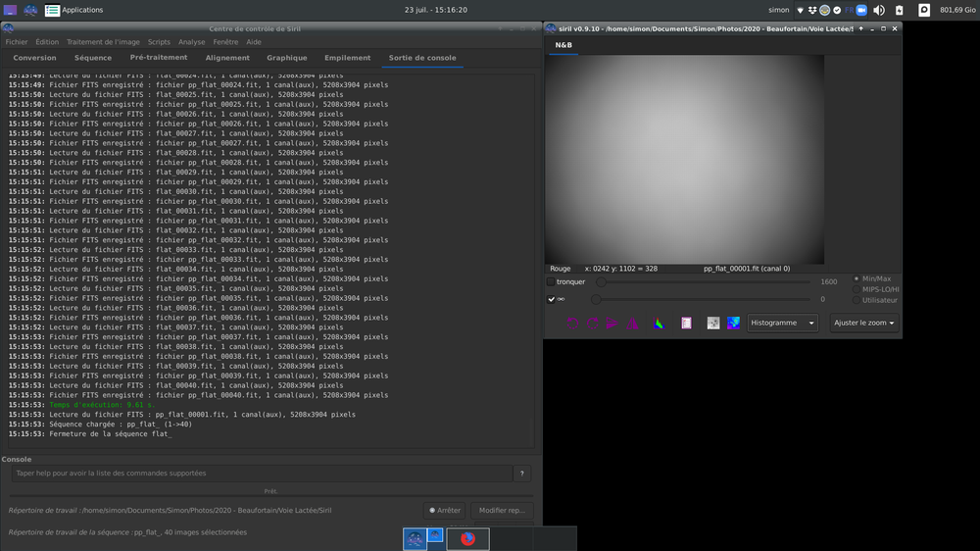Viewport: 980px width, 551px height.
Task: Click the Séquence chargée : pp_flat_ log line
Action: 121,425
